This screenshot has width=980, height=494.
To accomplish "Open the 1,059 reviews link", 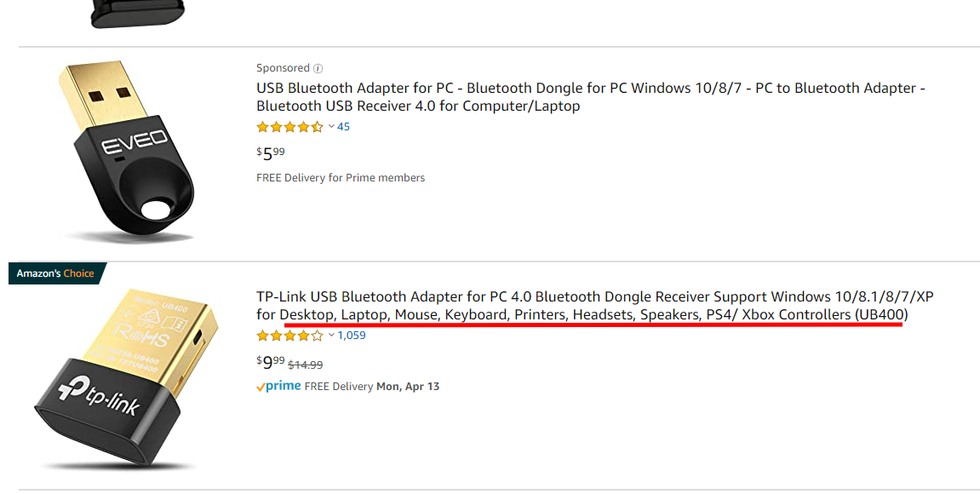I will point(352,336).
